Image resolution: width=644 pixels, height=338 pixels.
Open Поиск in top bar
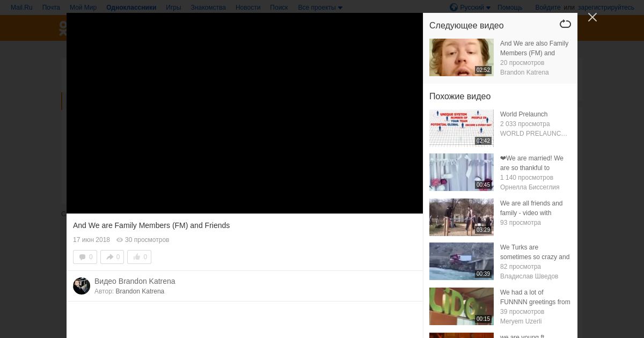coord(279,8)
